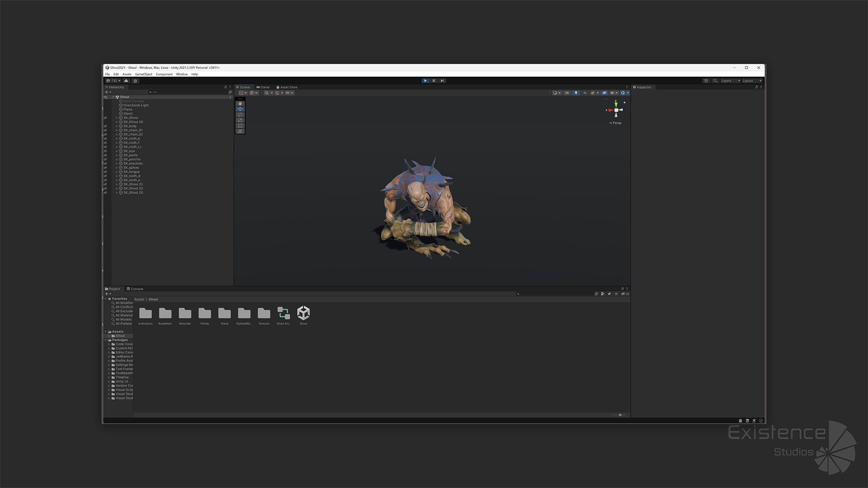Toggle scene gizmos display
868x488 pixels.
coord(623,93)
